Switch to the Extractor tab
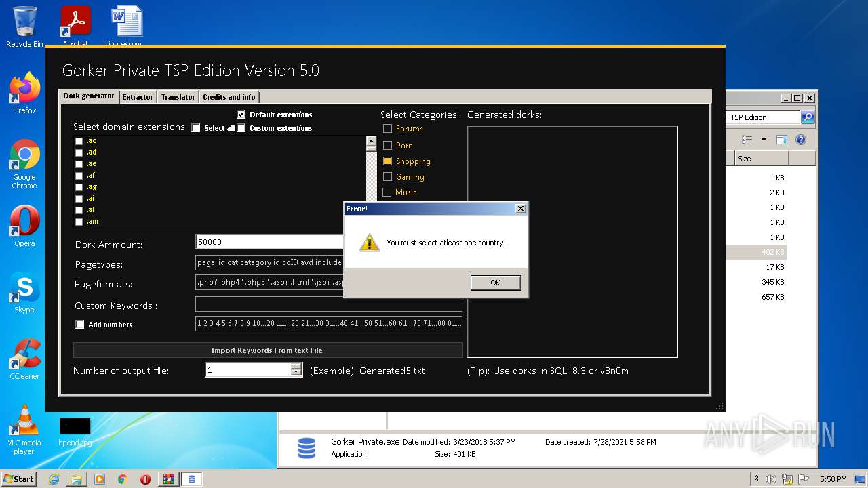Viewport: 868px width, 488px height. [x=138, y=97]
